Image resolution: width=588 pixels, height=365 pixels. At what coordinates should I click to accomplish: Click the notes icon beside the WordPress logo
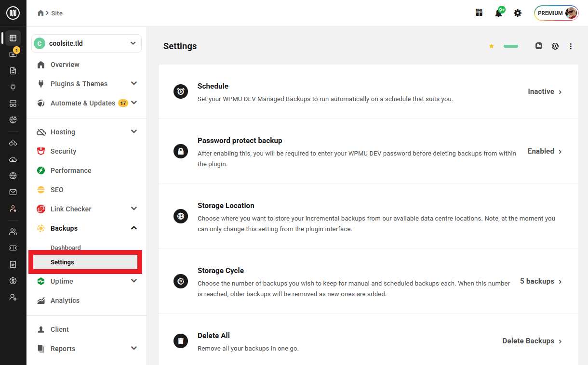point(539,46)
